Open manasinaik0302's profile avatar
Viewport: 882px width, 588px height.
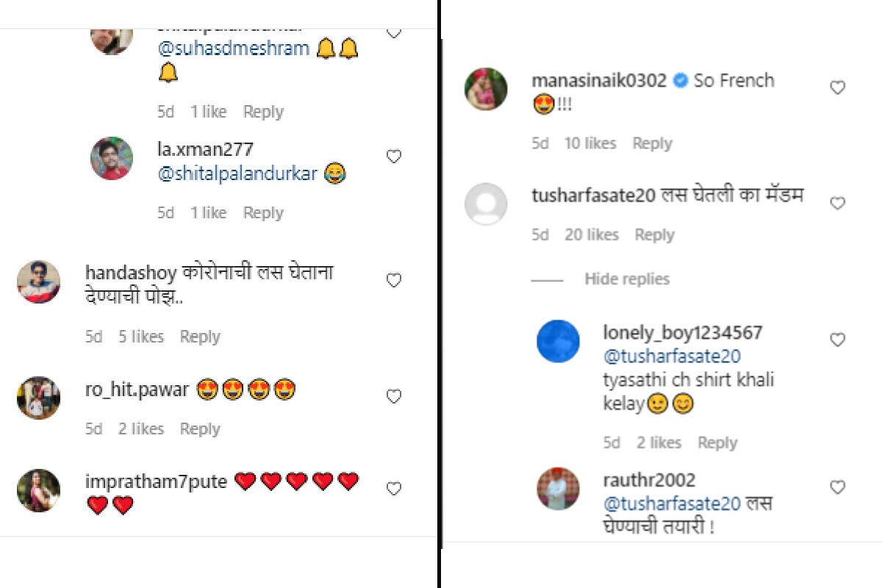[x=486, y=89]
